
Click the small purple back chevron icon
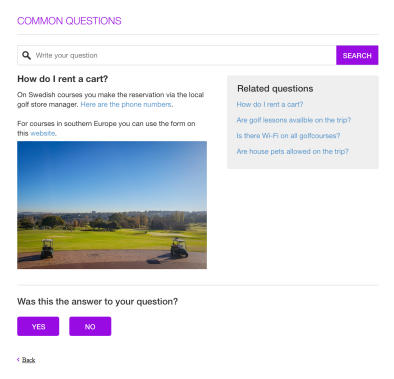(x=18, y=359)
